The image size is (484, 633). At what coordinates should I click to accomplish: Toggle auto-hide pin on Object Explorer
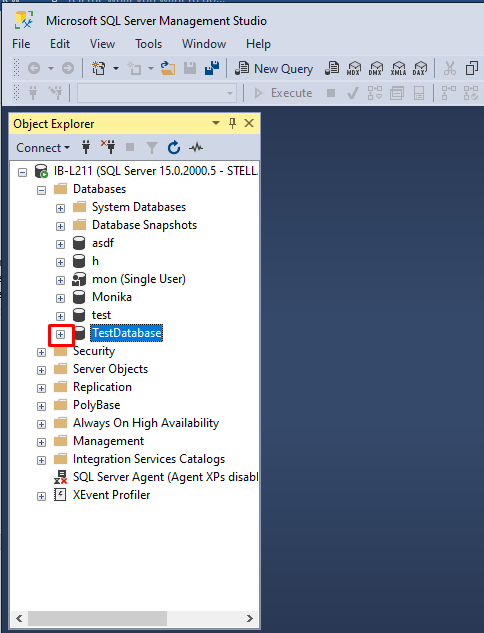[232, 123]
